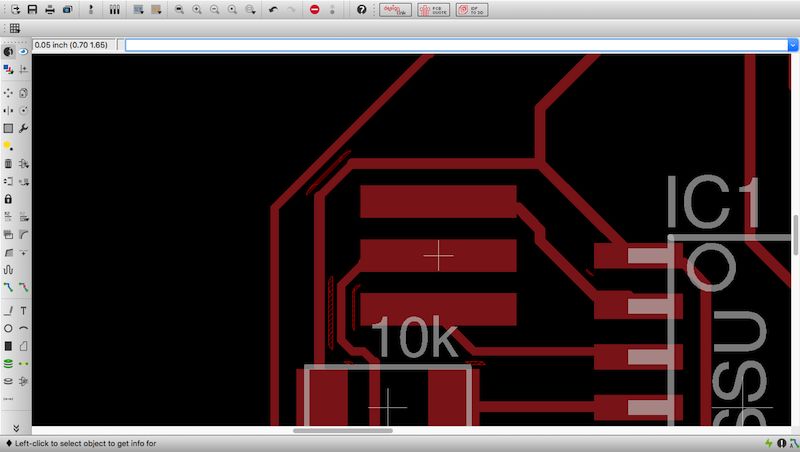Image resolution: width=800 pixels, height=452 pixels.
Task: Select the Info tool
Action: click(x=8, y=52)
